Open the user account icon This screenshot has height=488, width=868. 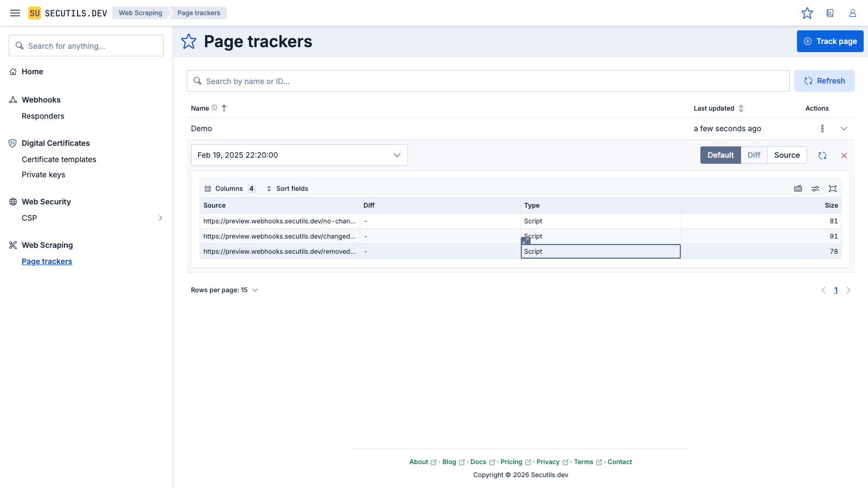(x=852, y=13)
